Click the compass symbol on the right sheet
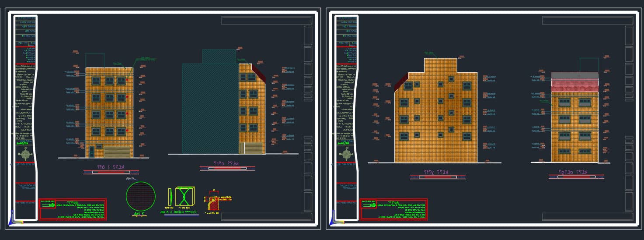Screen dimensions: 644x240 347,154
